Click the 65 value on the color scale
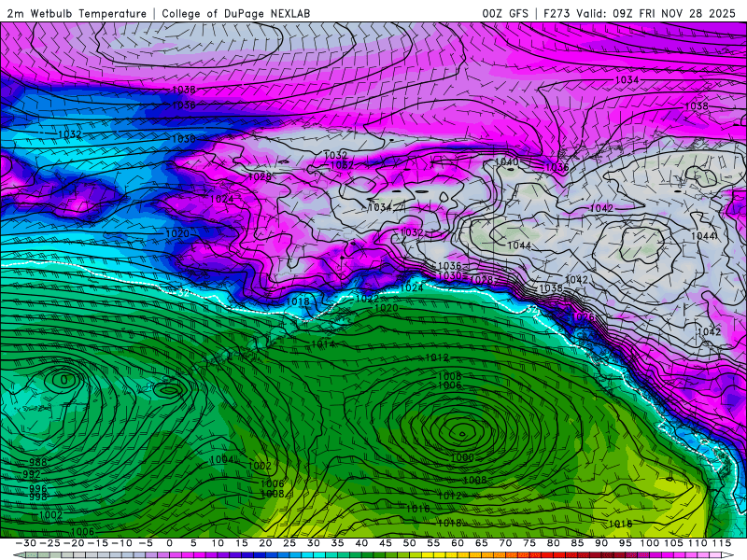The height and width of the screenshot is (560, 747). tap(481, 543)
